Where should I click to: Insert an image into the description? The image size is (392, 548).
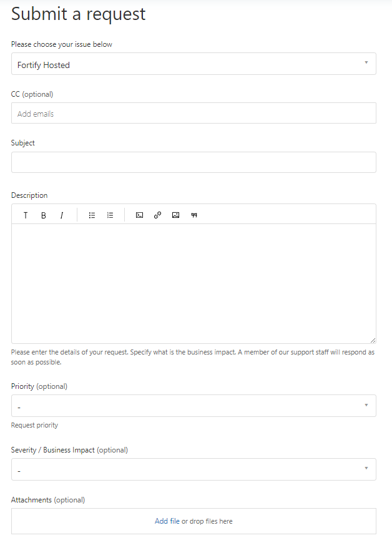176,215
